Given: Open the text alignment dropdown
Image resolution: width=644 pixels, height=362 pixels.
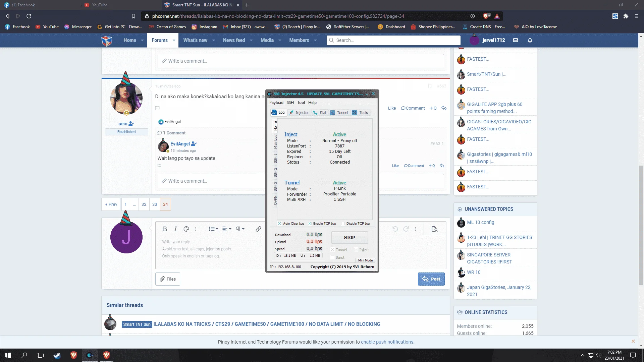Looking at the screenshot, I should point(226,229).
